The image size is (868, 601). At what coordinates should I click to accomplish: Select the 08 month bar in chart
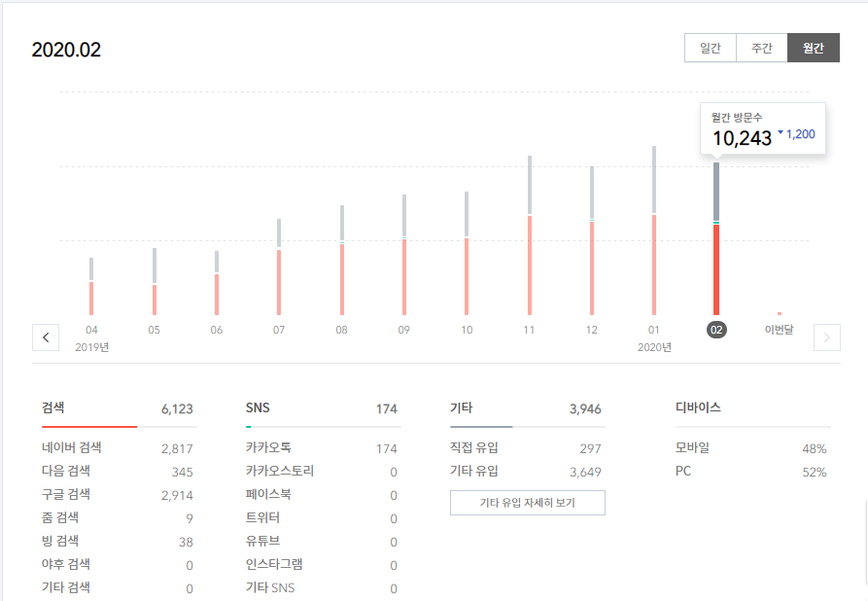(342, 261)
